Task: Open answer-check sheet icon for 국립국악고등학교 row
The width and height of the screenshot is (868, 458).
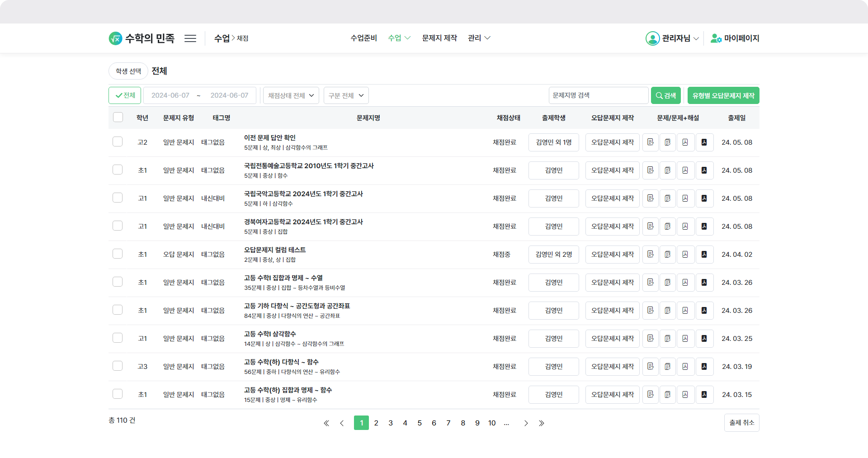Action: tap(667, 198)
